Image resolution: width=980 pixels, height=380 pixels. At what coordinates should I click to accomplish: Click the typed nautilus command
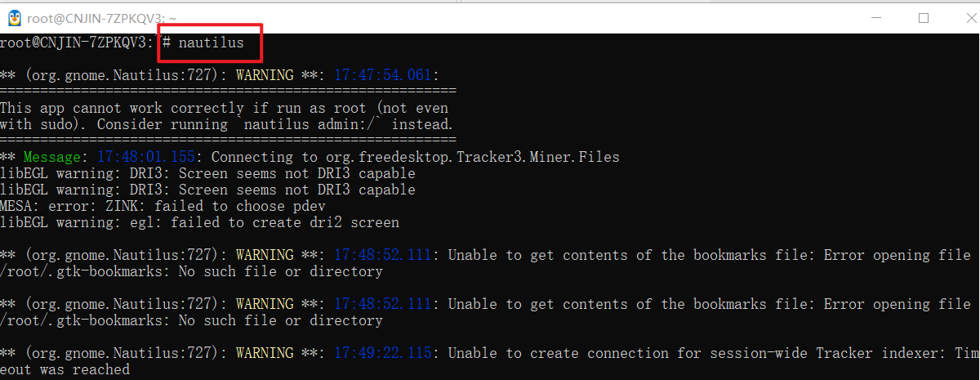(x=212, y=42)
